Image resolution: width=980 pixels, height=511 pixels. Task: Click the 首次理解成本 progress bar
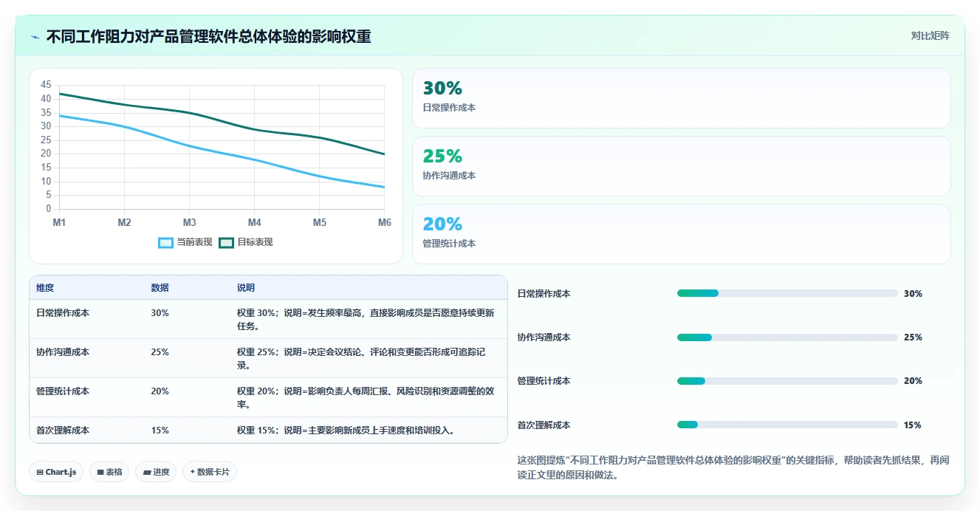point(787,425)
